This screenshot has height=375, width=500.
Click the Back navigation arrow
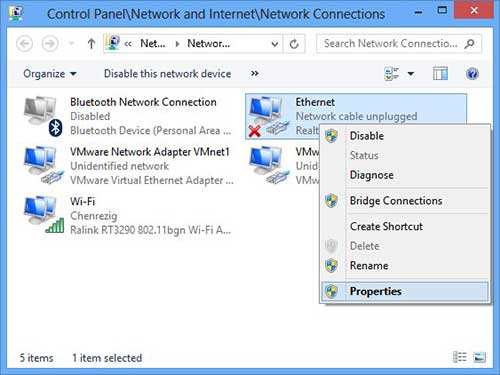coord(25,44)
